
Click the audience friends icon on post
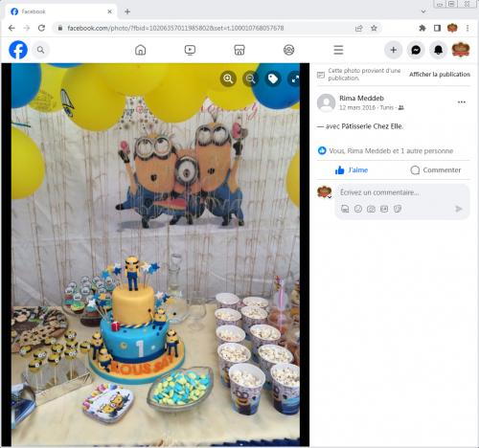[x=401, y=108]
